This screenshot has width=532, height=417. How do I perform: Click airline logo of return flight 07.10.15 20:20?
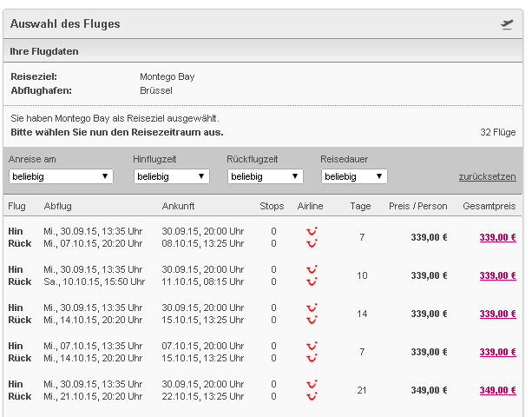pyautogui.click(x=312, y=243)
